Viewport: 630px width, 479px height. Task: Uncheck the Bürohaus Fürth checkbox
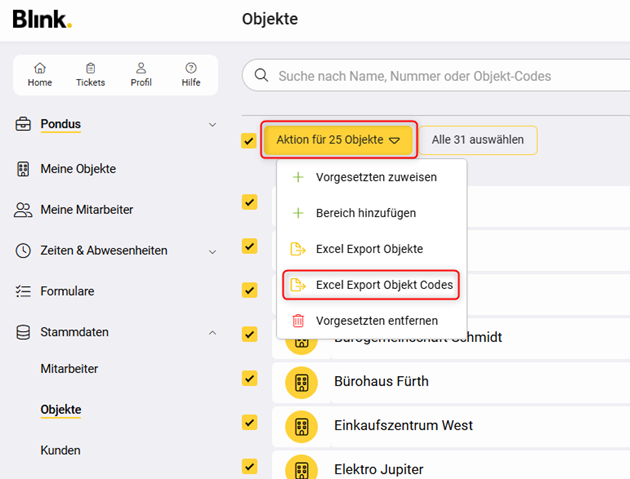(x=249, y=378)
